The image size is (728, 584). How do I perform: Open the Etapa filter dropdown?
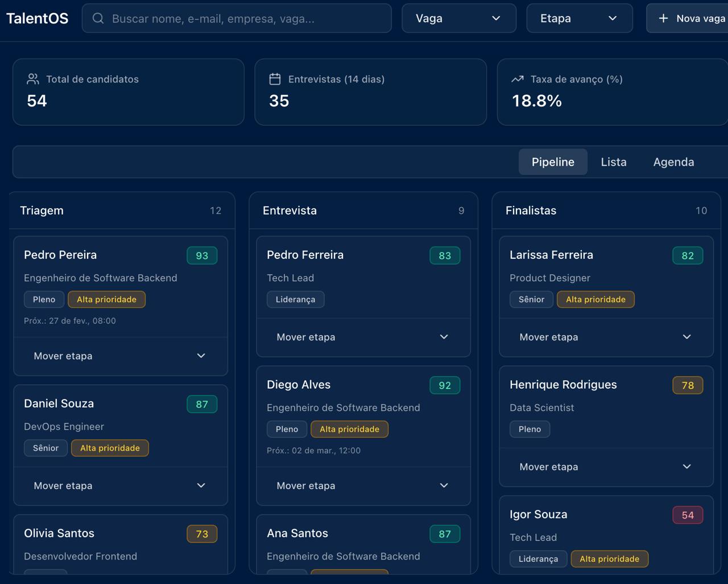coord(579,18)
